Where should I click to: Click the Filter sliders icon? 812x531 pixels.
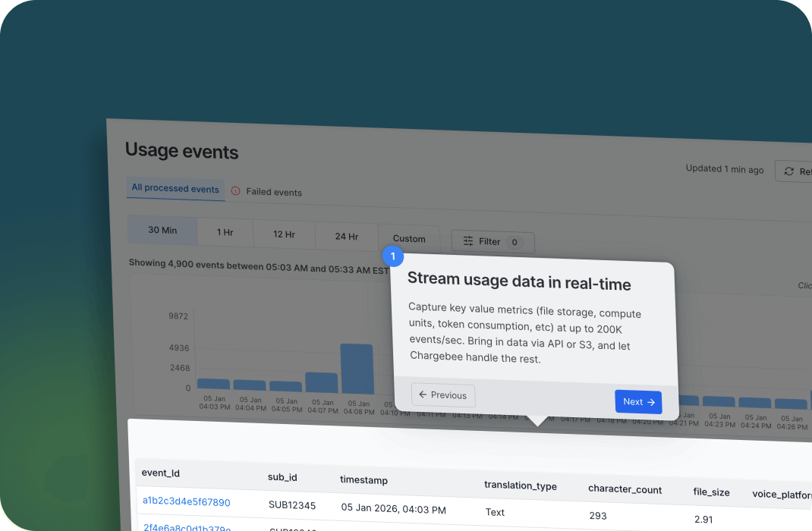coord(468,241)
